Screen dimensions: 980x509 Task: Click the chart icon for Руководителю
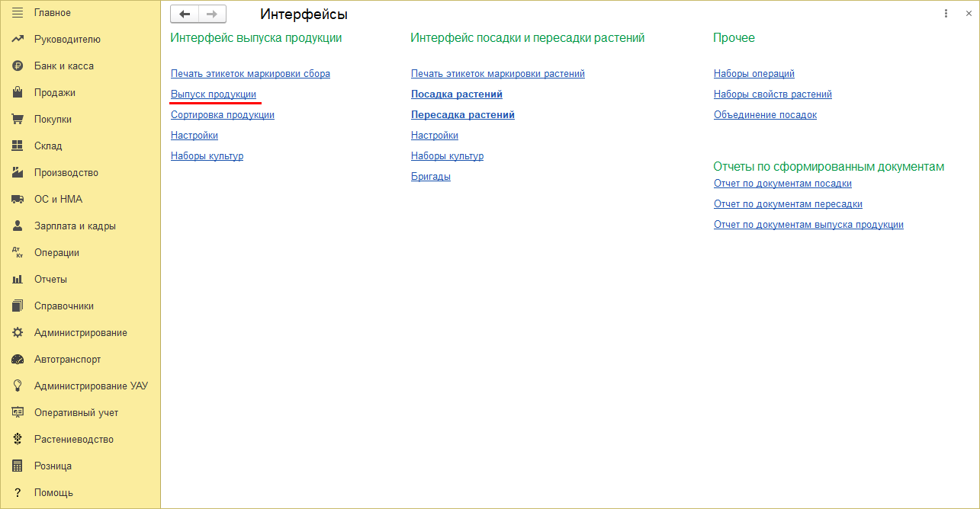(x=18, y=40)
